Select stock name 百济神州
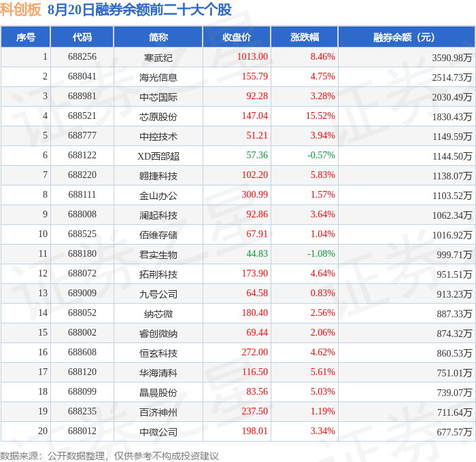 [158, 412]
